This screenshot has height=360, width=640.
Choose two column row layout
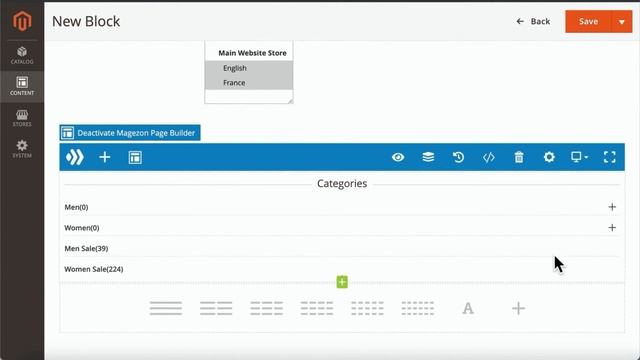tap(216, 308)
